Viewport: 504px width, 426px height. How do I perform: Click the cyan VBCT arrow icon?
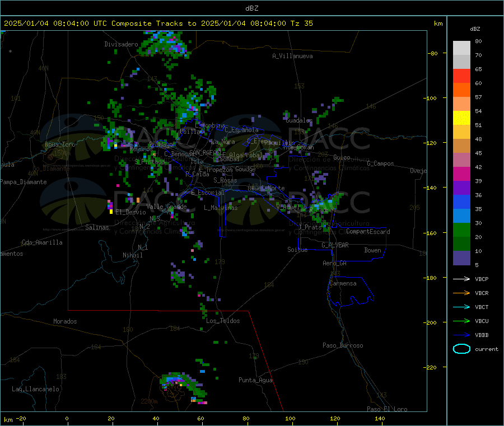point(461,307)
